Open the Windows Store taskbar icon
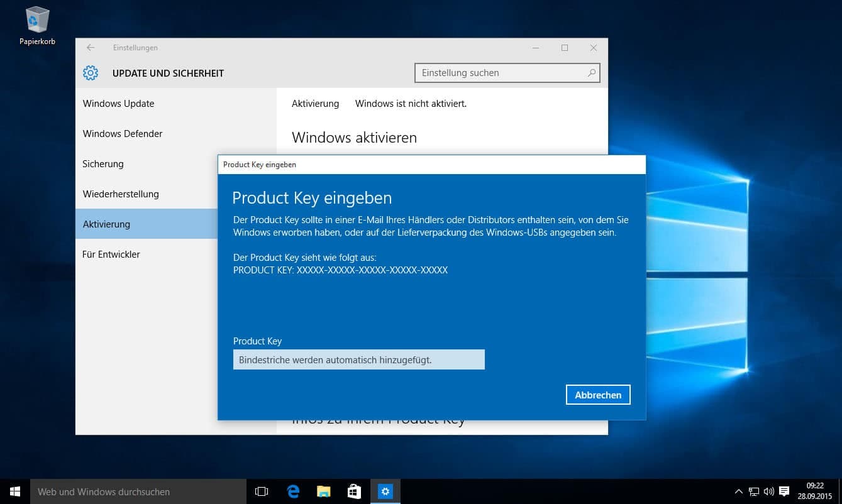842x504 pixels. tap(355, 491)
